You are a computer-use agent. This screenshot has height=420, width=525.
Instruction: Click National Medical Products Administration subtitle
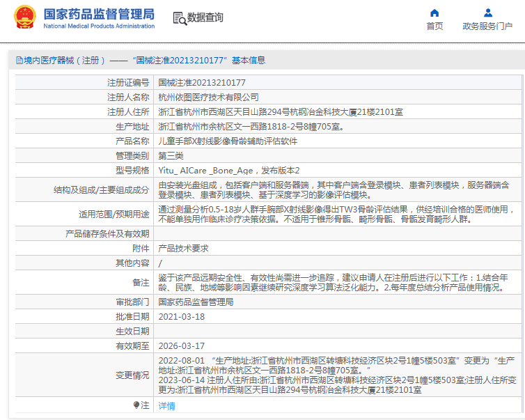pos(99,26)
